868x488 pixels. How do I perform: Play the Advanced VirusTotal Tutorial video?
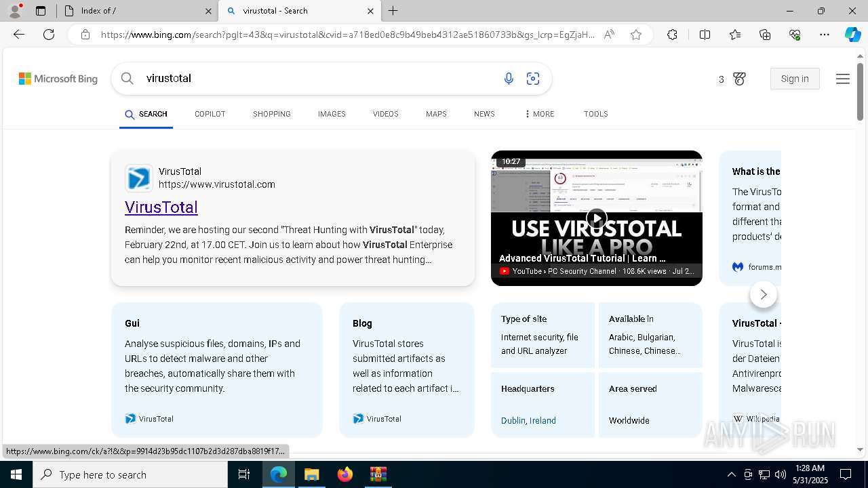click(x=596, y=218)
